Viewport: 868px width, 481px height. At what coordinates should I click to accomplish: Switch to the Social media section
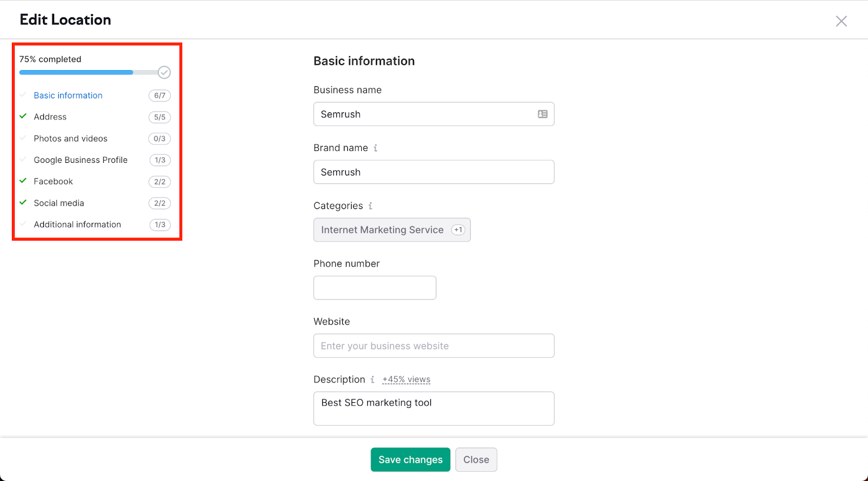(59, 203)
